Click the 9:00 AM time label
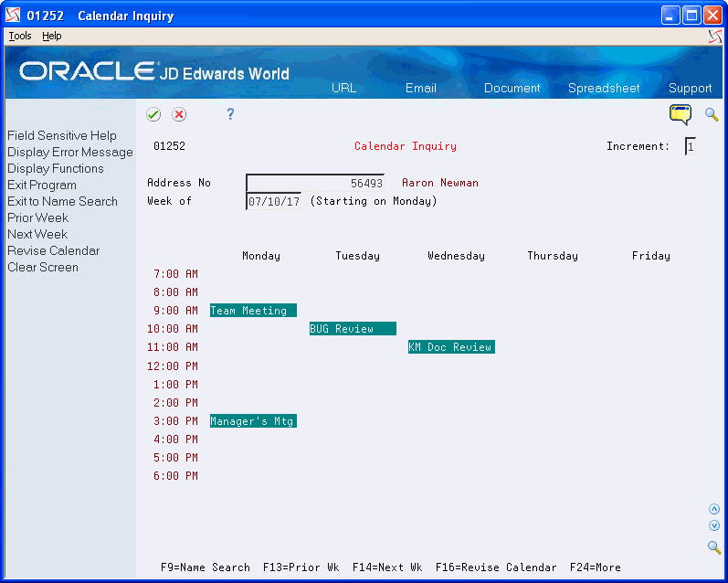Image resolution: width=728 pixels, height=583 pixels. click(176, 311)
